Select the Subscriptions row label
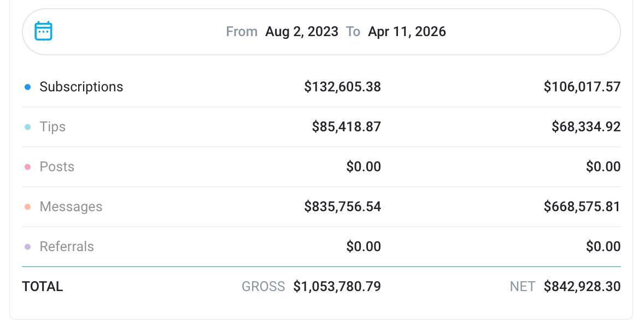644x325 pixels. [81, 87]
